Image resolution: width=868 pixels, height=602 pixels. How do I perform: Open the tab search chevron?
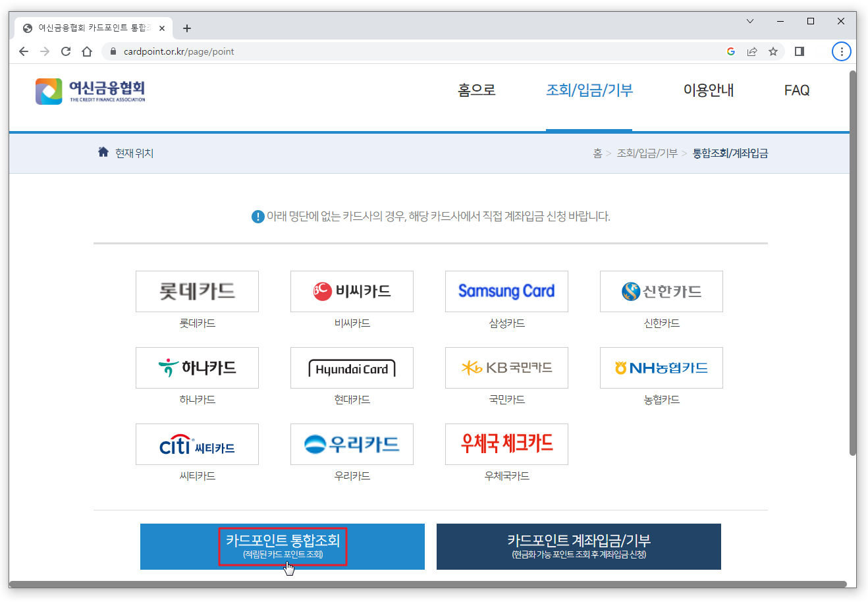point(750,21)
